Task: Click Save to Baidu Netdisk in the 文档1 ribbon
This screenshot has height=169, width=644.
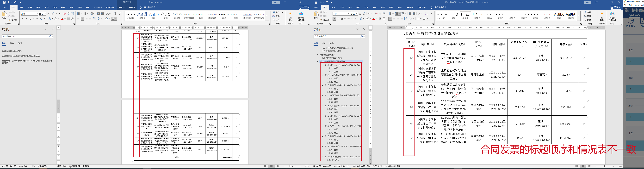Action: point(301,17)
